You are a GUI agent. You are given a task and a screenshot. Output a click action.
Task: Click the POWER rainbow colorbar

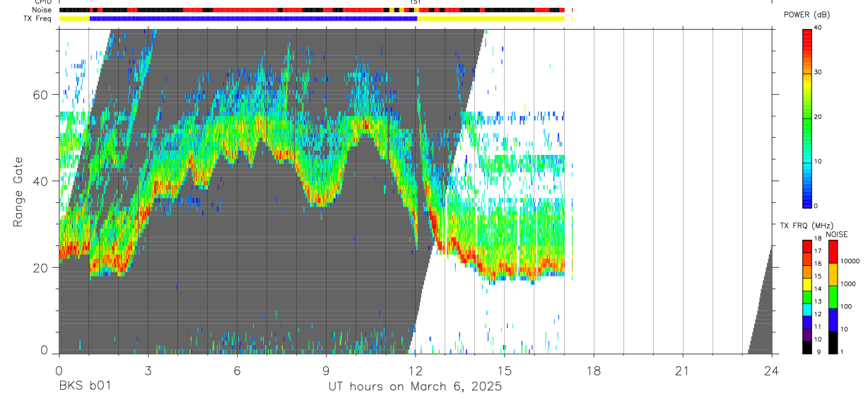click(x=807, y=118)
